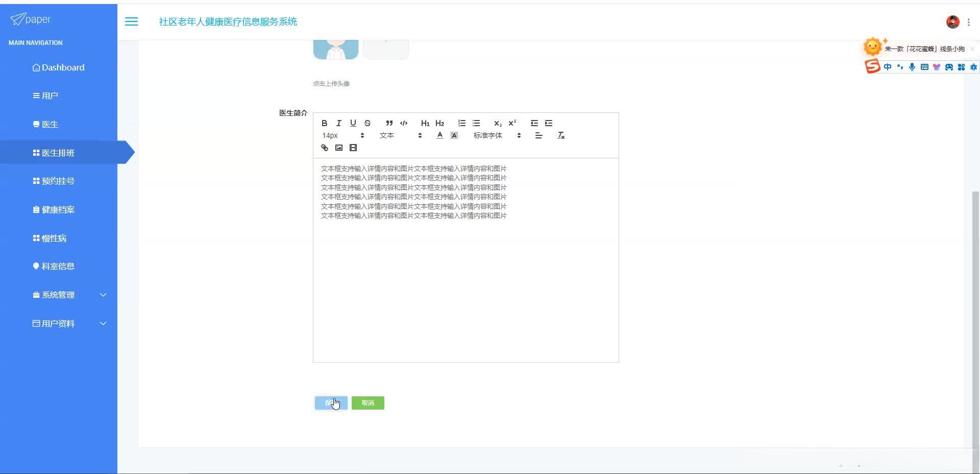Toggle strikethrough formatting
The image size is (980, 474).
[367, 123]
